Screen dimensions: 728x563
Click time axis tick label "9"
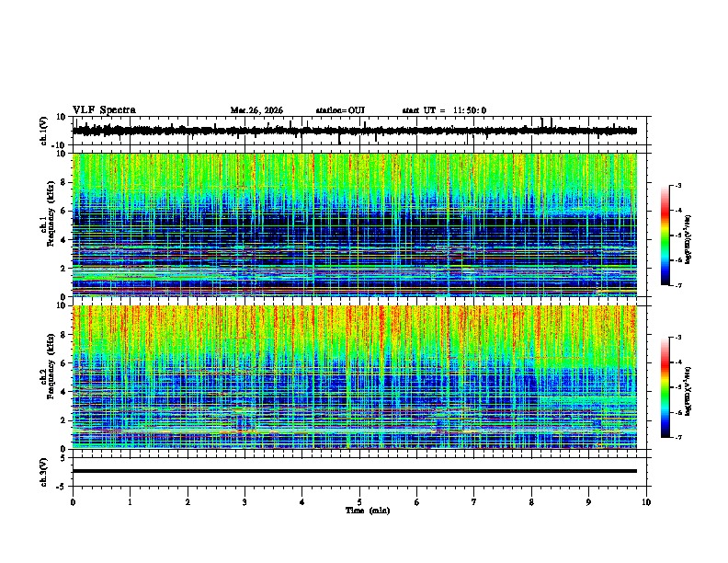click(588, 502)
